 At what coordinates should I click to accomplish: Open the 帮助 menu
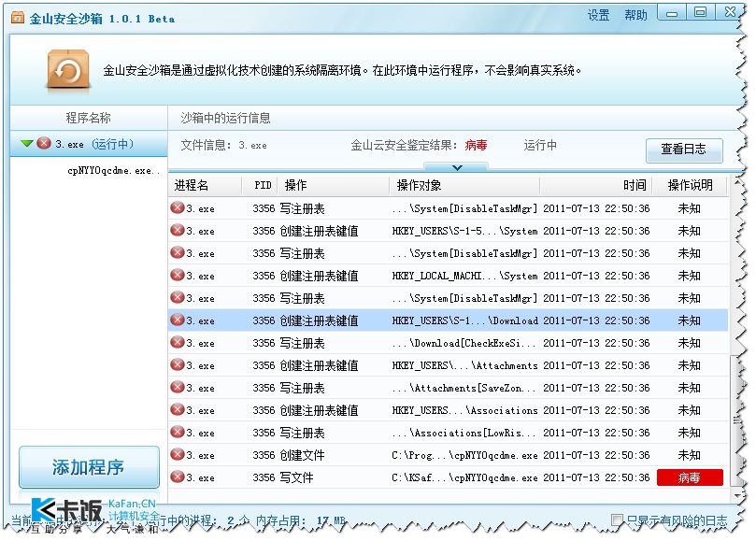pyautogui.click(x=635, y=16)
